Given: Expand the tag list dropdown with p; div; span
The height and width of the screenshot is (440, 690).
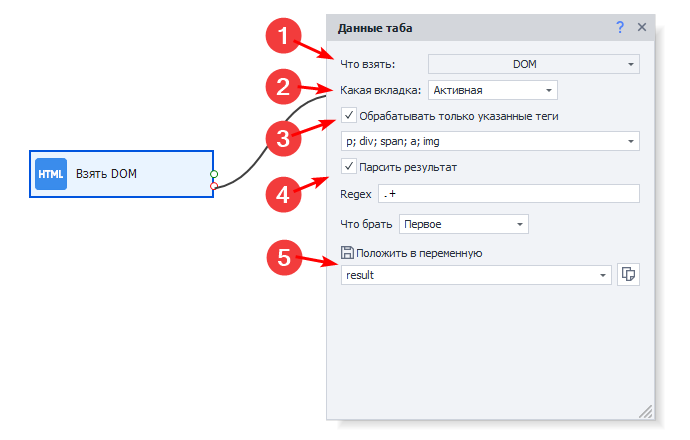Looking at the screenshot, I should tap(489, 142).
